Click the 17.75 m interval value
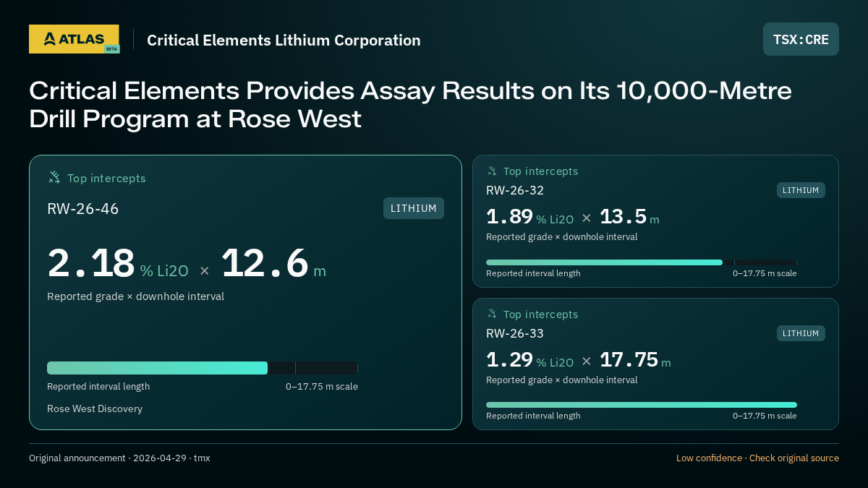The image size is (868, 488). click(635, 360)
